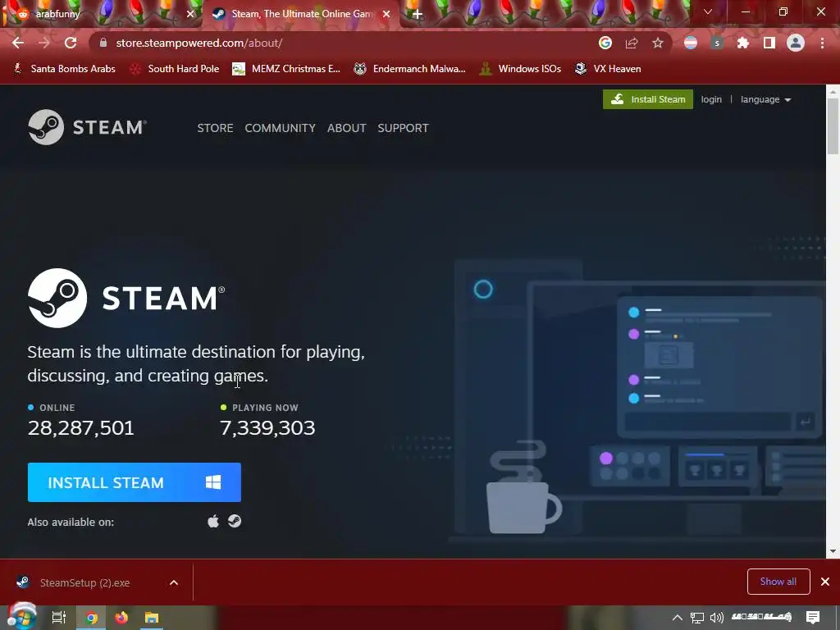Open the Windows Start button

coord(22,617)
